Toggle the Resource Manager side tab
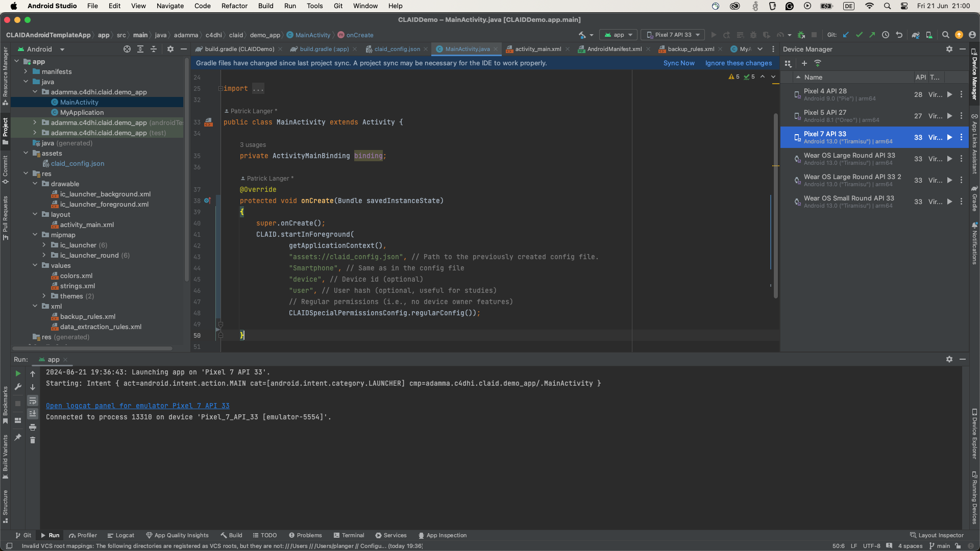The width and height of the screenshot is (980, 551). pos(5,76)
